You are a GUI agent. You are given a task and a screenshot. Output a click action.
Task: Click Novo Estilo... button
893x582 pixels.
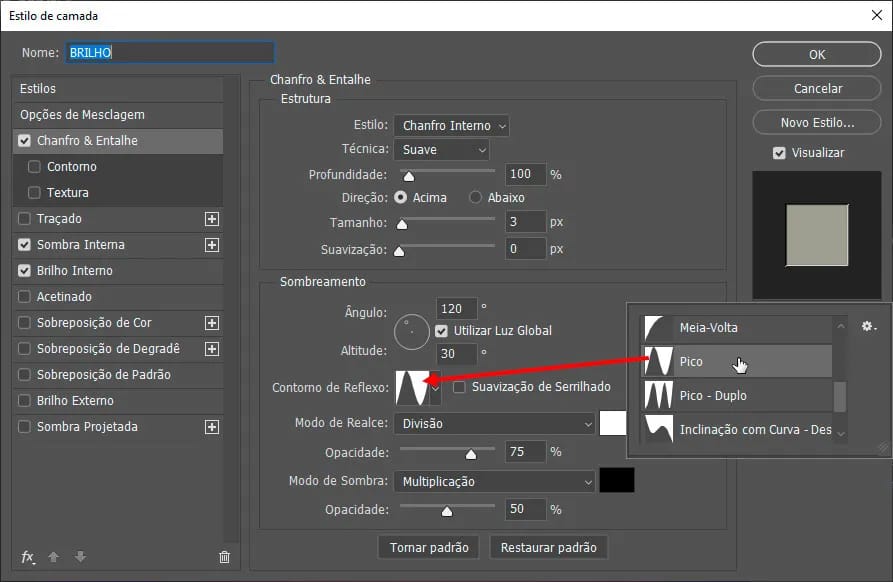pos(817,122)
